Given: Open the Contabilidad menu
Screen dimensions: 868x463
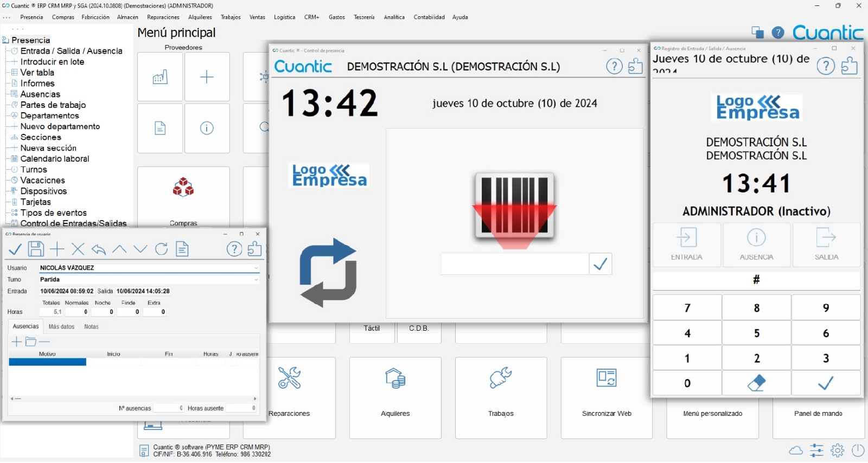Looking at the screenshot, I should click(x=429, y=17).
